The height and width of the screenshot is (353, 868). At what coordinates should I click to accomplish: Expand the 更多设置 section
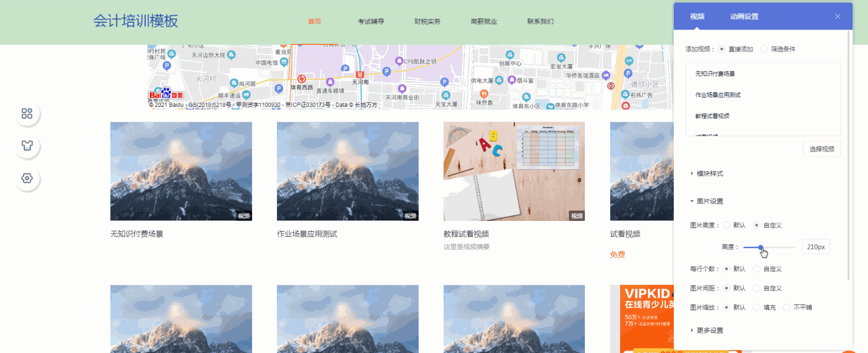(x=707, y=330)
